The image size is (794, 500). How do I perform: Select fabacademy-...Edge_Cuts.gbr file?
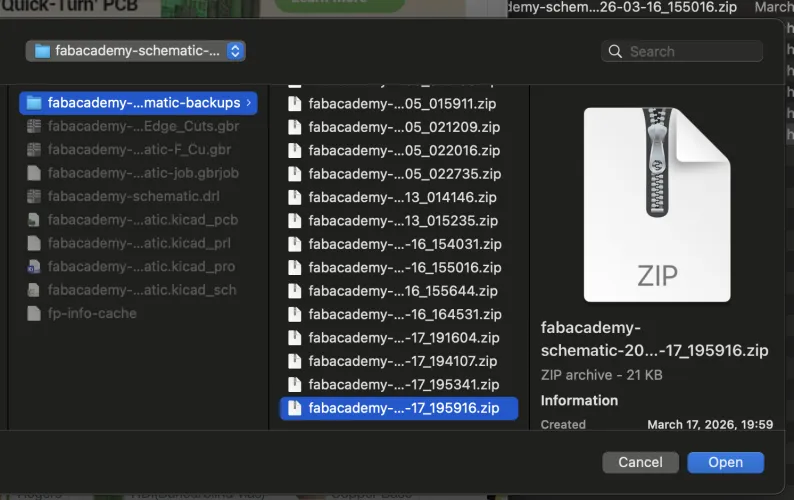point(138,126)
